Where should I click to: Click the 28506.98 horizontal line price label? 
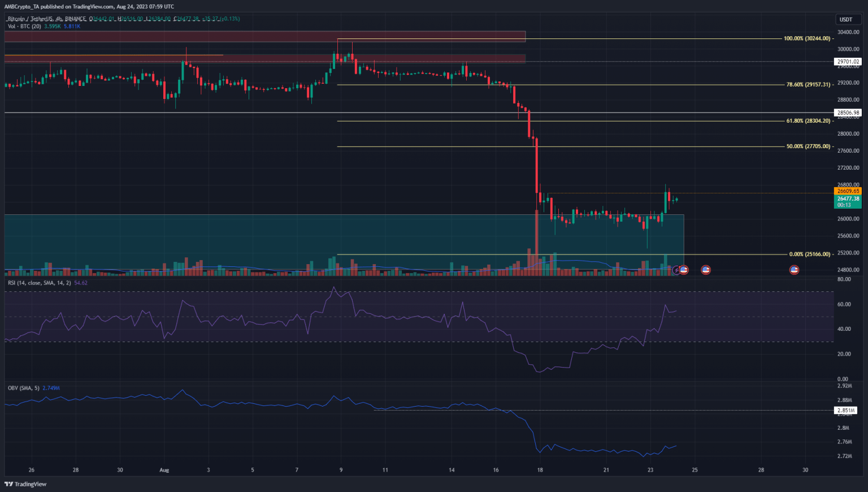(x=848, y=113)
